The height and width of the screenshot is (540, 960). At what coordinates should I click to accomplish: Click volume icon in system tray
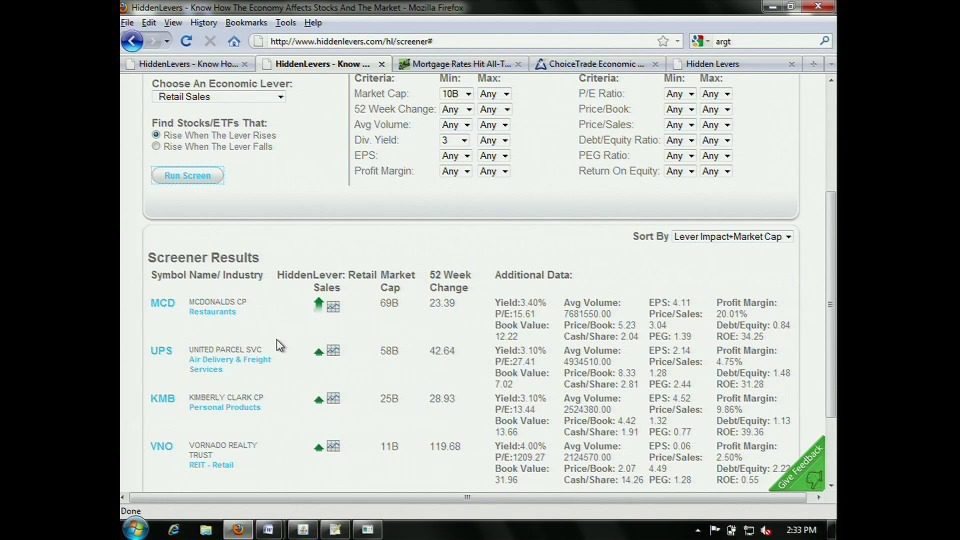pos(766,530)
